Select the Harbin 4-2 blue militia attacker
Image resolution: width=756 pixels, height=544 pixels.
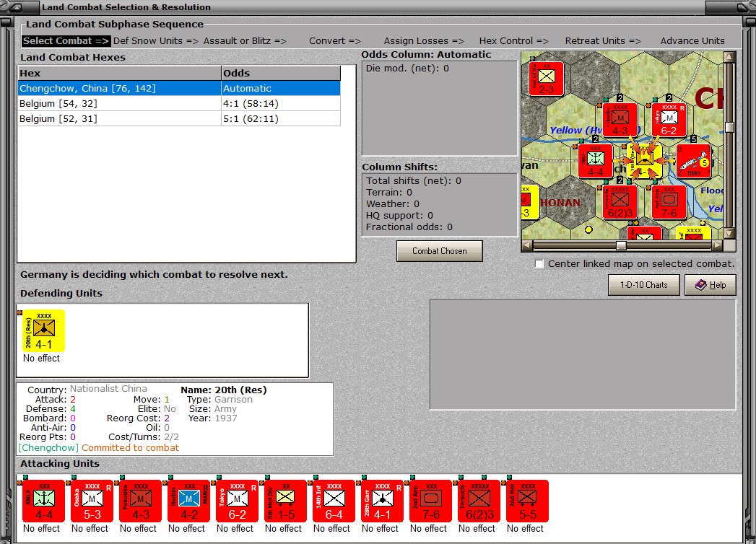(188, 501)
